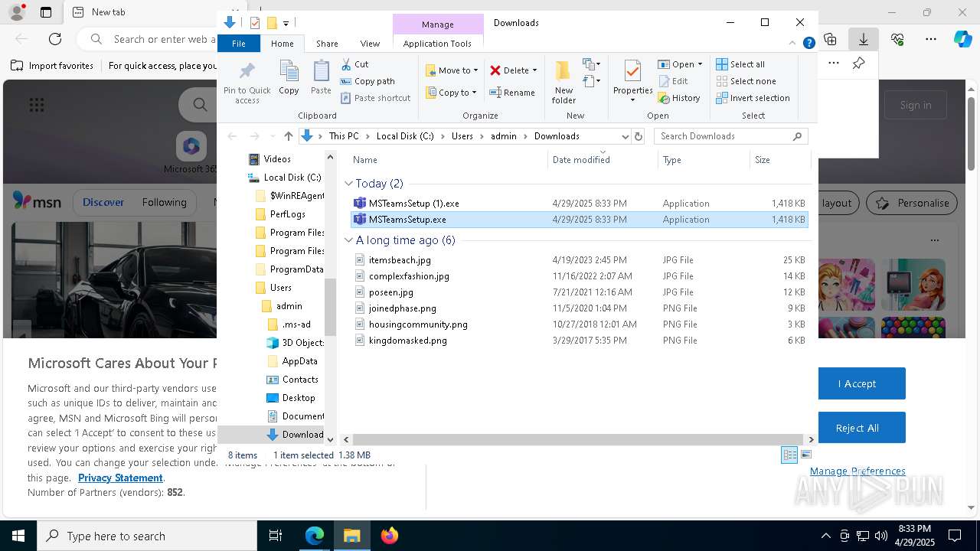Click Pin to Quick access icon
Screen dimensions: 980x551
point(247,83)
